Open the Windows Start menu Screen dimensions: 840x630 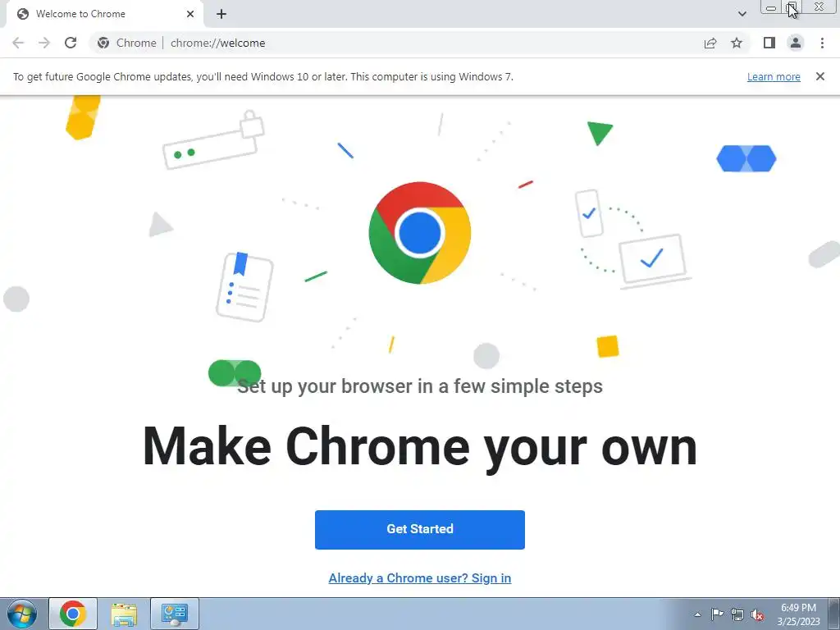[x=22, y=614]
